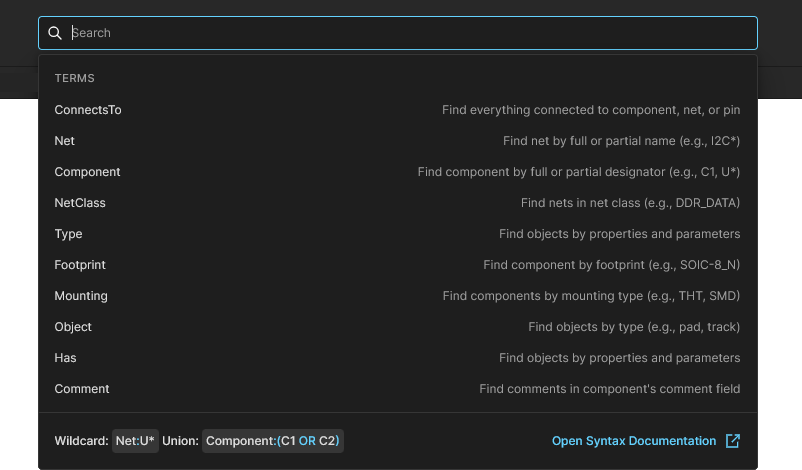802x470 pixels.
Task: Open Syntax Documentation link
Action: [x=634, y=441]
